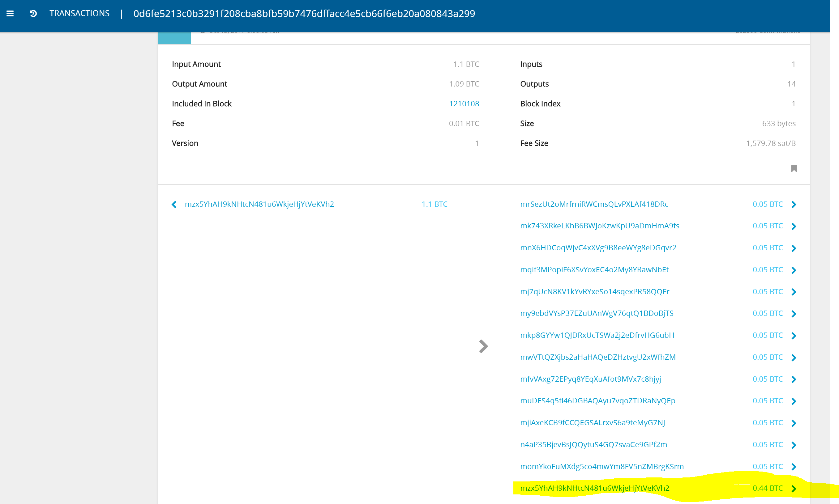The width and height of the screenshot is (839, 504).
Task: Click the arrow beside the highlighted 0.44 BTC output
Action: click(794, 488)
